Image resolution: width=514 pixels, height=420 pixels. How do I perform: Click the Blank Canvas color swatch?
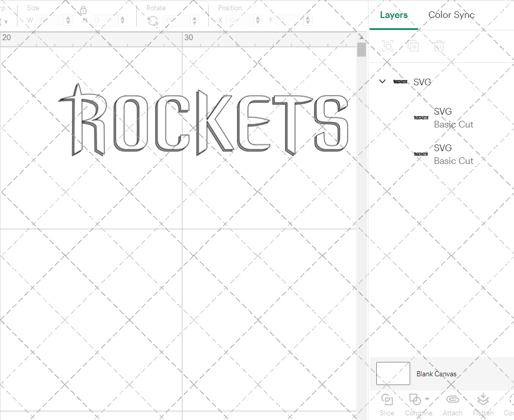[x=393, y=373]
